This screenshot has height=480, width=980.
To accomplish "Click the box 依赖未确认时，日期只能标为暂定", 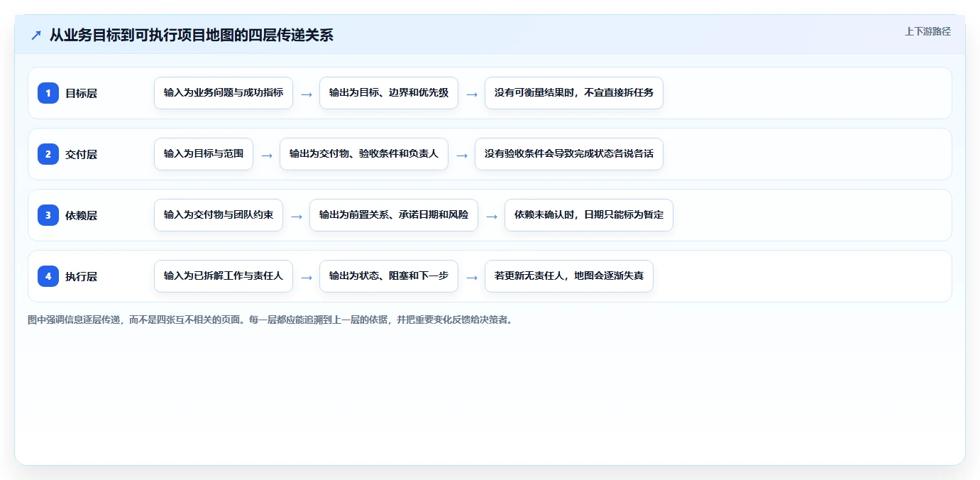I will tap(589, 215).
